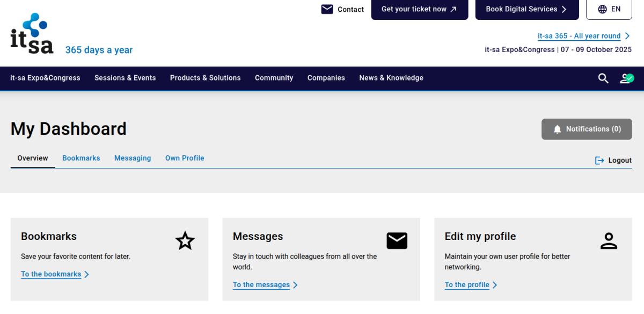This screenshot has height=314, width=644.
Task: Expand the Products & Solutions menu
Action: 205,78
